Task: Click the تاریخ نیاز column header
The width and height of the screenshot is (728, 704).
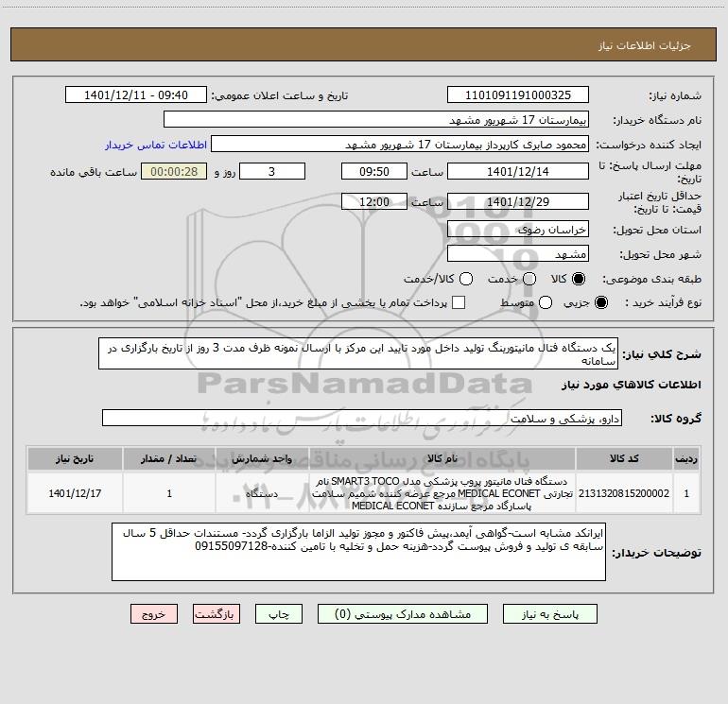Action: [x=75, y=458]
